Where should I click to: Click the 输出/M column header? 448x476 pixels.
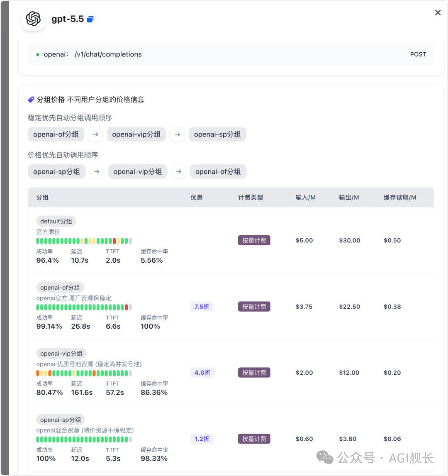[x=349, y=198]
